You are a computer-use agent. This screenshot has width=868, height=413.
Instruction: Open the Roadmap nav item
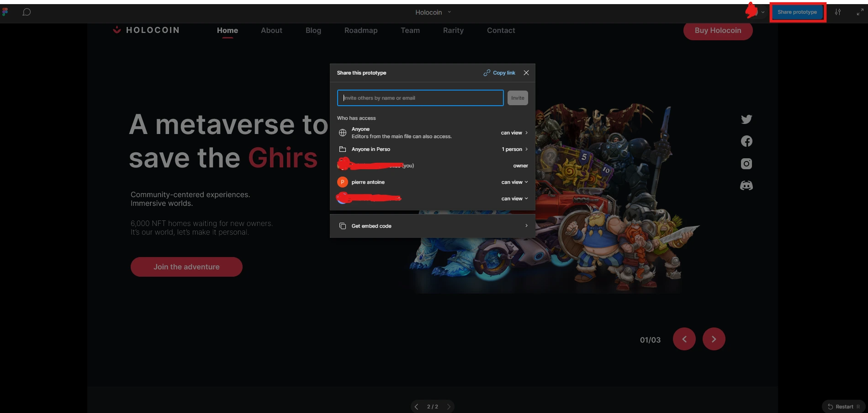tap(361, 30)
